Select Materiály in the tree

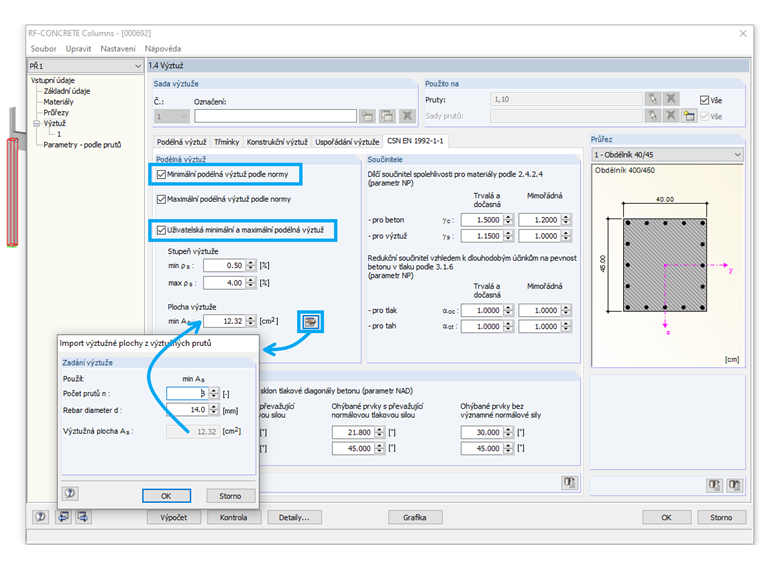click(x=59, y=102)
